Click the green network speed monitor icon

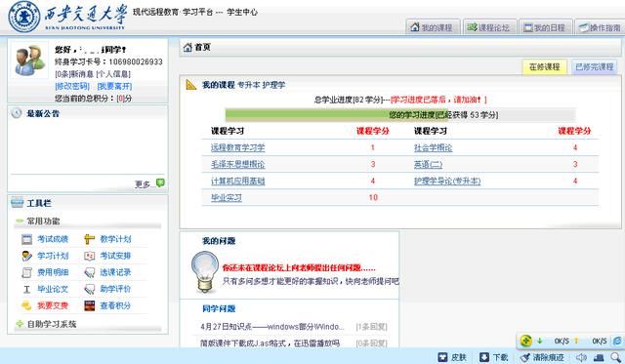click(x=526, y=341)
